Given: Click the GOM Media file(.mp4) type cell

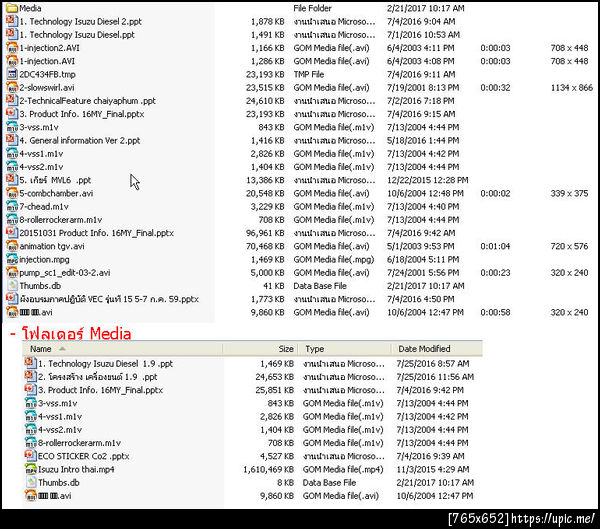Looking at the screenshot, I should pos(343,469).
